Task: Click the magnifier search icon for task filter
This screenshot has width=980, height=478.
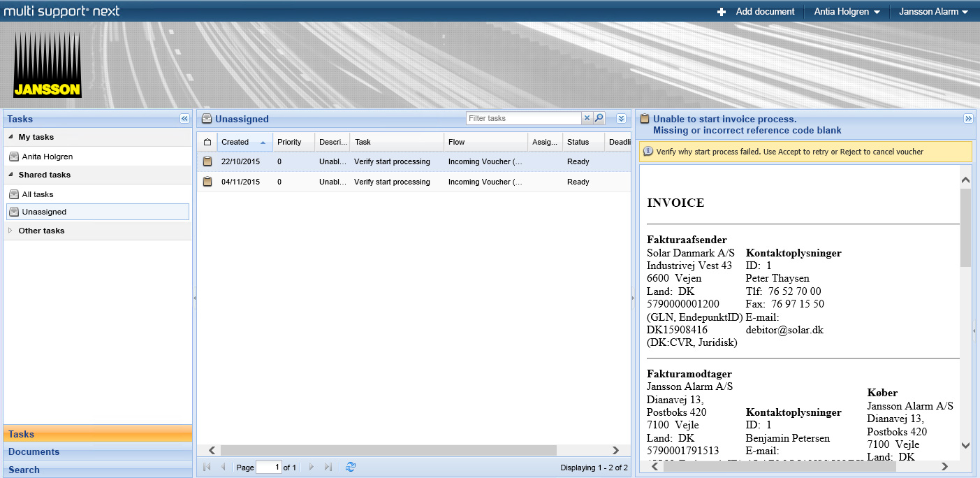Action: tap(599, 118)
